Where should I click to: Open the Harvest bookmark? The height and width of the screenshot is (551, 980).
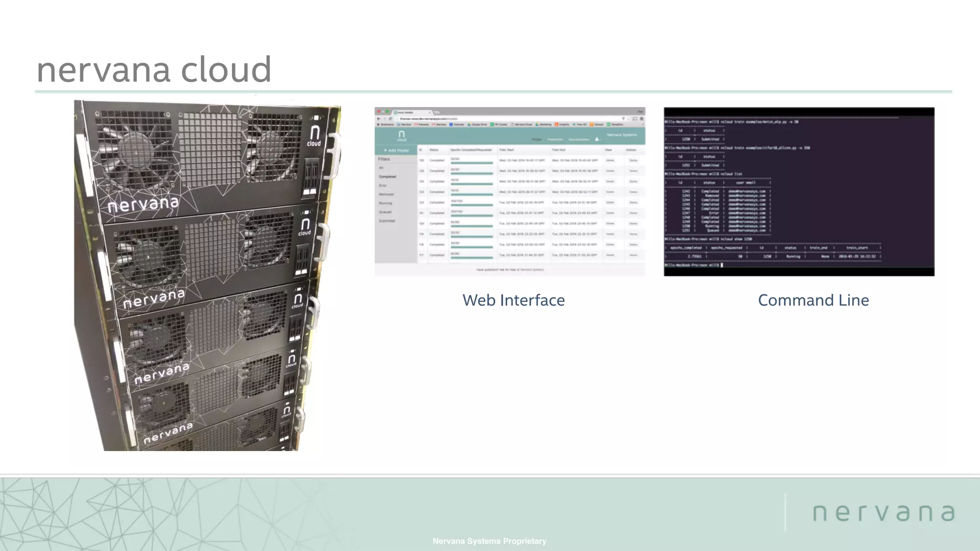(x=597, y=124)
